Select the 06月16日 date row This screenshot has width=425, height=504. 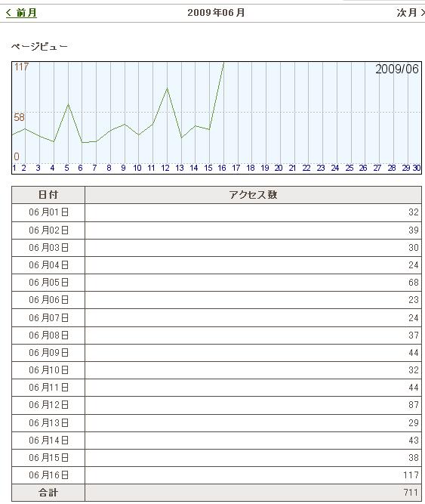click(x=217, y=475)
